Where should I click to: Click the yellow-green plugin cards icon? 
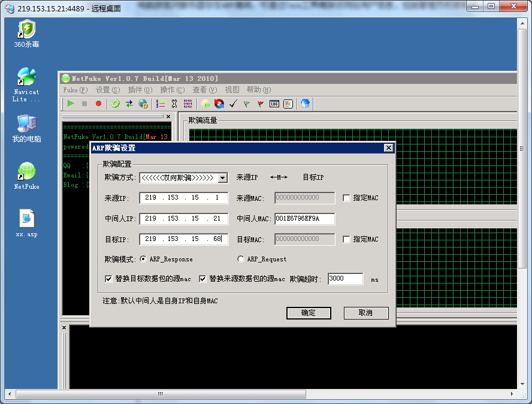pyautogui.click(x=205, y=104)
